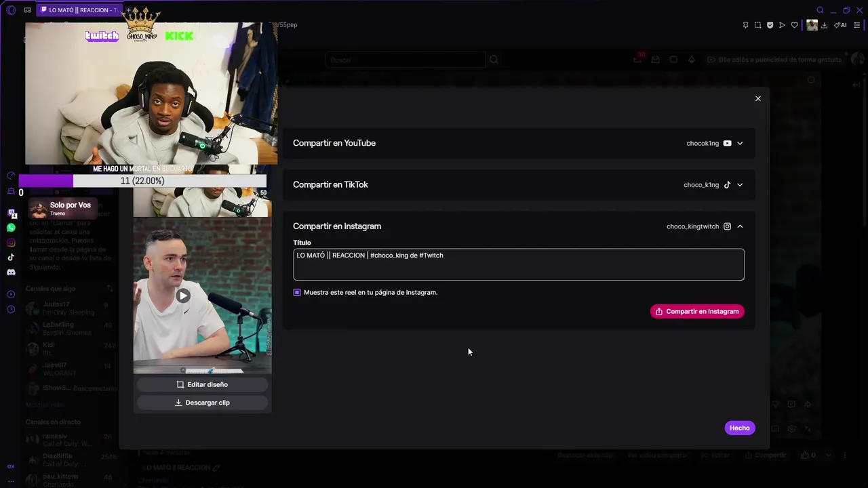Open the Opera GX main menu icon
Image resolution: width=868 pixels, height=488 pixels.
tap(11, 10)
